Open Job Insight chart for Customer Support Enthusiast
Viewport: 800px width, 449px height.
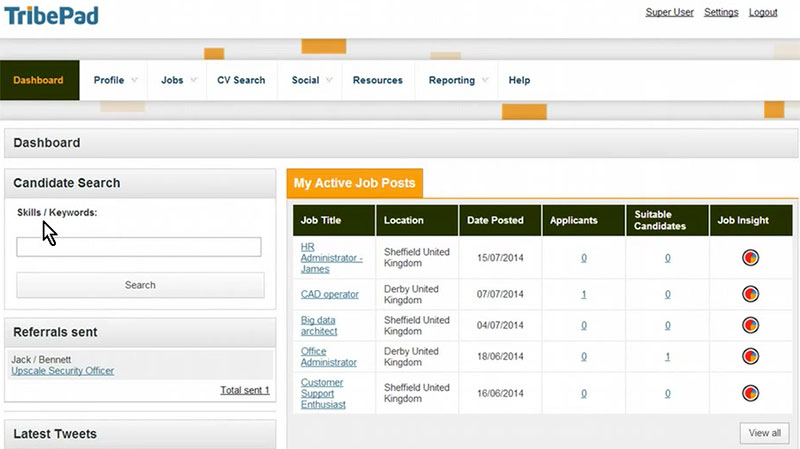[751, 393]
